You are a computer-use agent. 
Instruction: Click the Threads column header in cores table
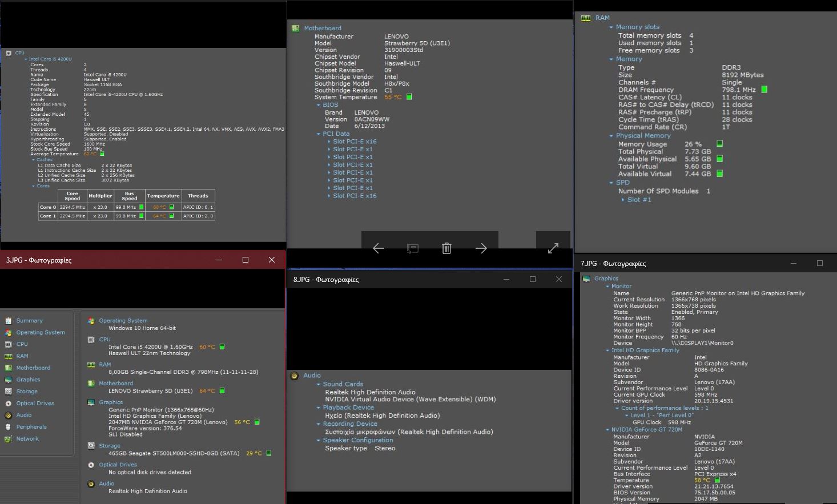pyautogui.click(x=198, y=196)
